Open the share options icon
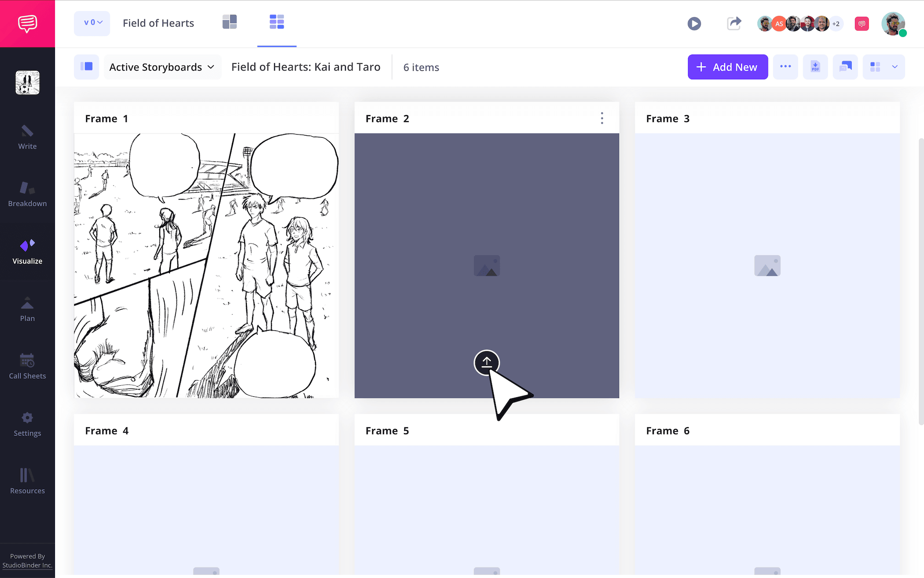 point(734,23)
